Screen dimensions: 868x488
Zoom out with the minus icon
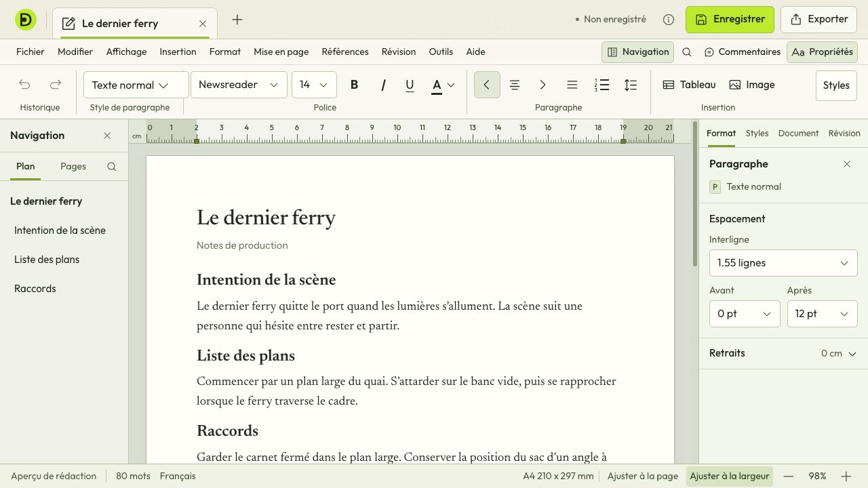pyautogui.click(x=789, y=476)
